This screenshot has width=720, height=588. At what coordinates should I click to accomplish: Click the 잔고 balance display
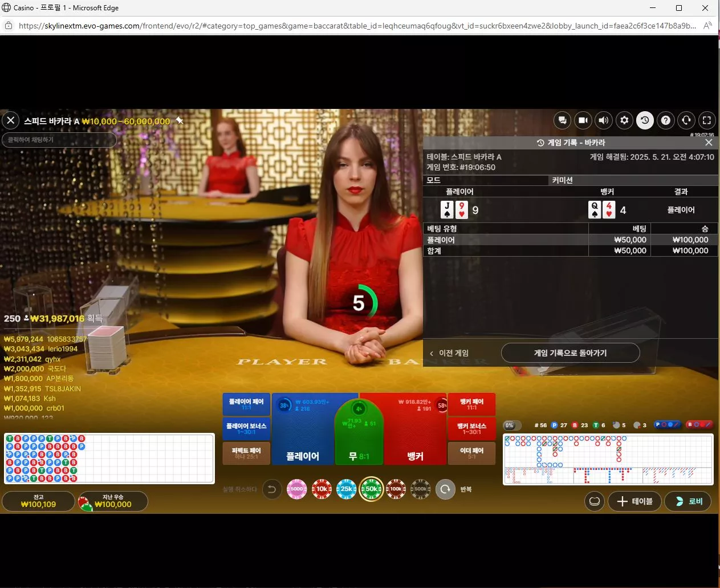(38, 501)
